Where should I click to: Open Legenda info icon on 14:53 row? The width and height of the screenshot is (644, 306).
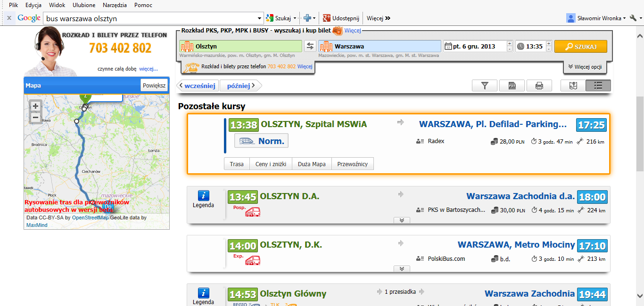(203, 293)
